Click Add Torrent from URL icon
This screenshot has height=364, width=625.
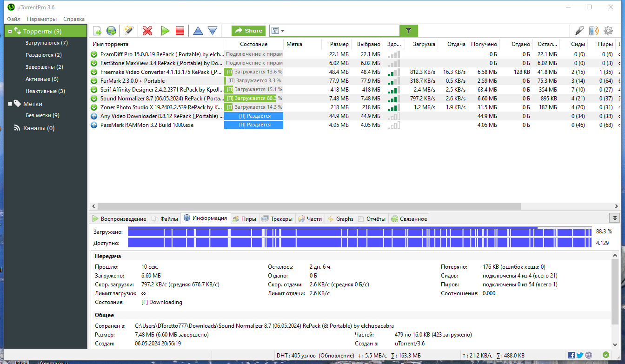111,31
